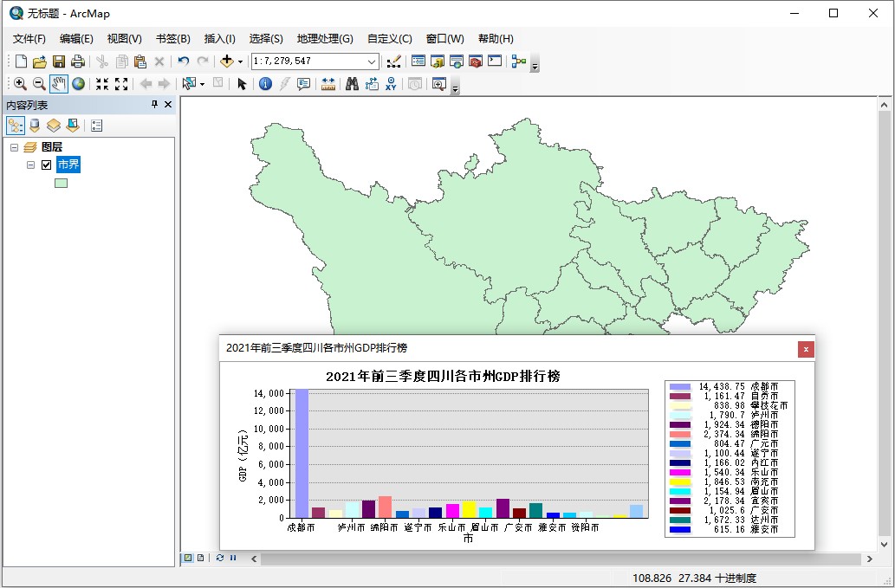This screenshot has height=588, width=895.
Task: Open the map scale dropdown
Action: coord(373,61)
